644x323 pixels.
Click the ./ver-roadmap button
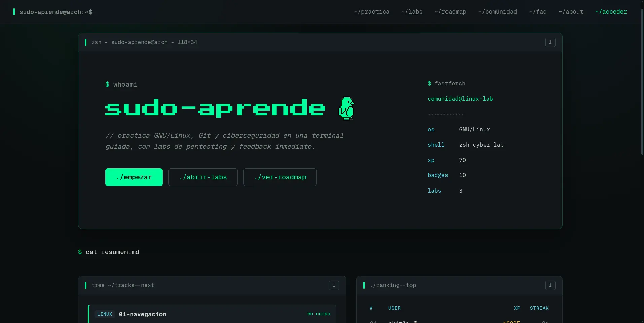[x=280, y=177]
